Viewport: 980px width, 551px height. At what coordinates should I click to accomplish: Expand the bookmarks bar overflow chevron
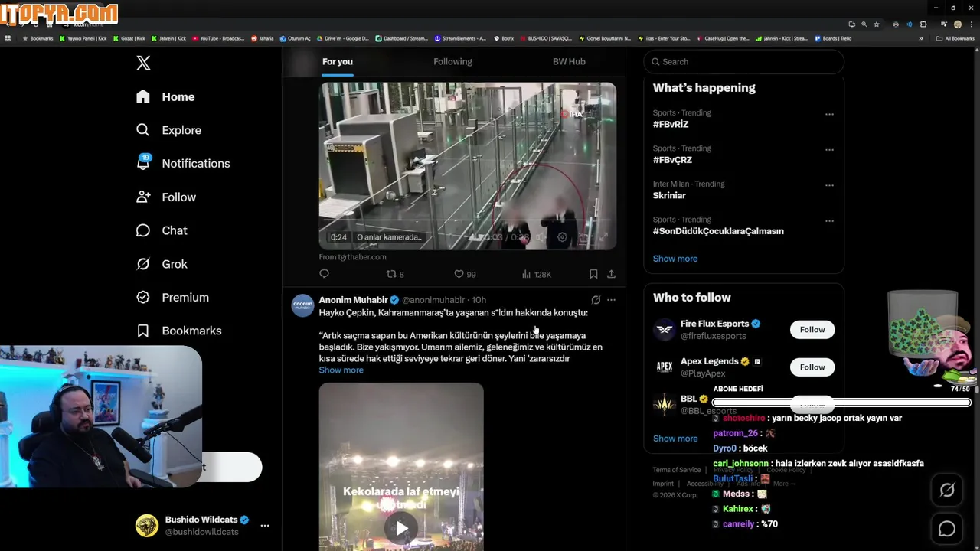921,38
